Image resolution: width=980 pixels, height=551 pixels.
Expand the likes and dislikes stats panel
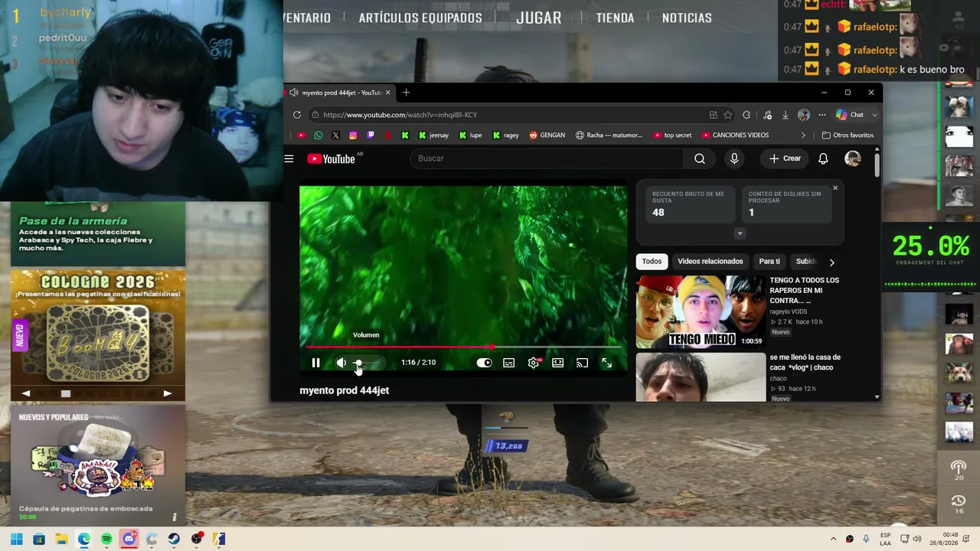[740, 233]
